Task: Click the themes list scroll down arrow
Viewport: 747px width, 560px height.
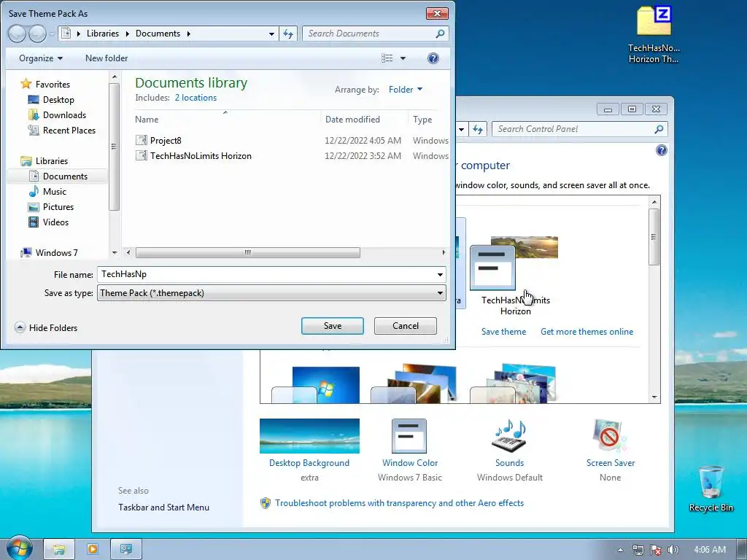Action: (x=654, y=397)
